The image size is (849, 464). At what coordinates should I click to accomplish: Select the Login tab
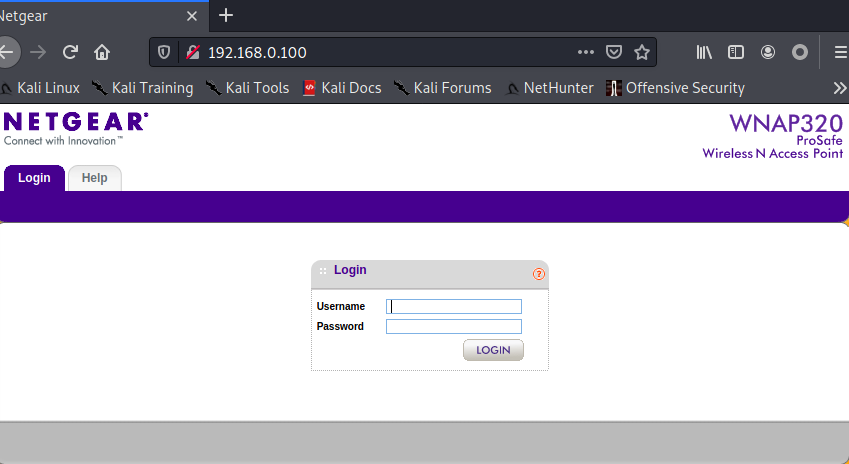click(34, 178)
